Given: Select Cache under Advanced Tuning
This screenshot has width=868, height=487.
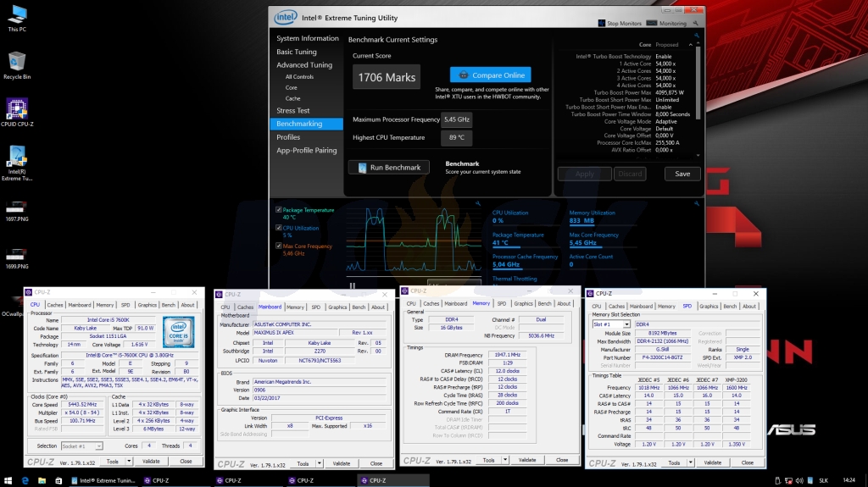Looking at the screenshot, I should (x=292, y=98).
